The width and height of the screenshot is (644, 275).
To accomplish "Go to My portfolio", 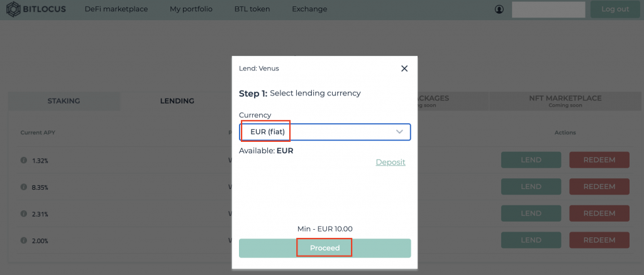I will 191,9.
